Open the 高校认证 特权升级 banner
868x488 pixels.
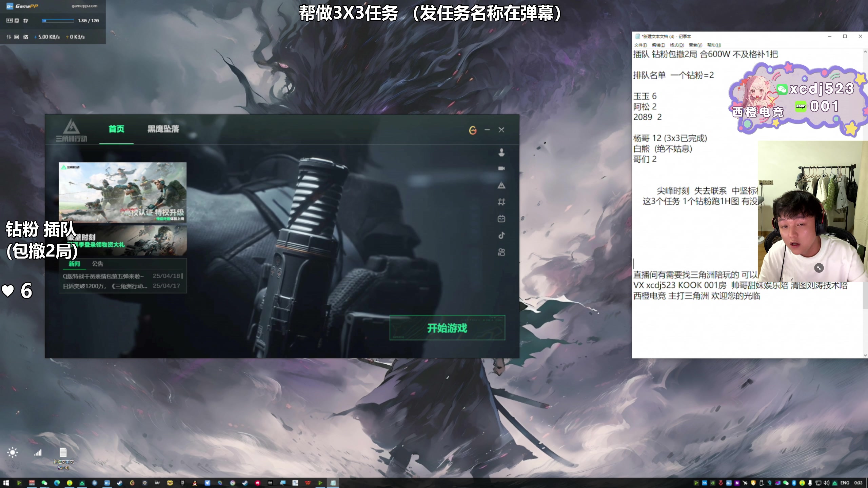(x=122, y=192)
